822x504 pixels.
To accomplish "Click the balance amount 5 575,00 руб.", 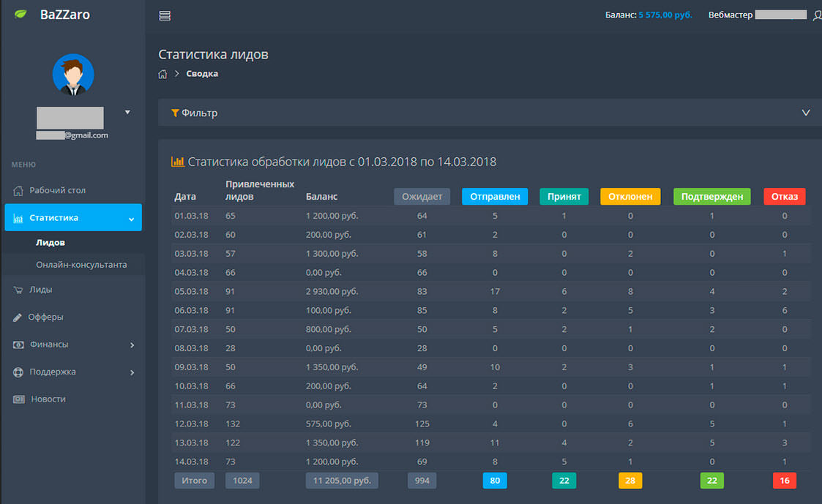I will 665,15.
